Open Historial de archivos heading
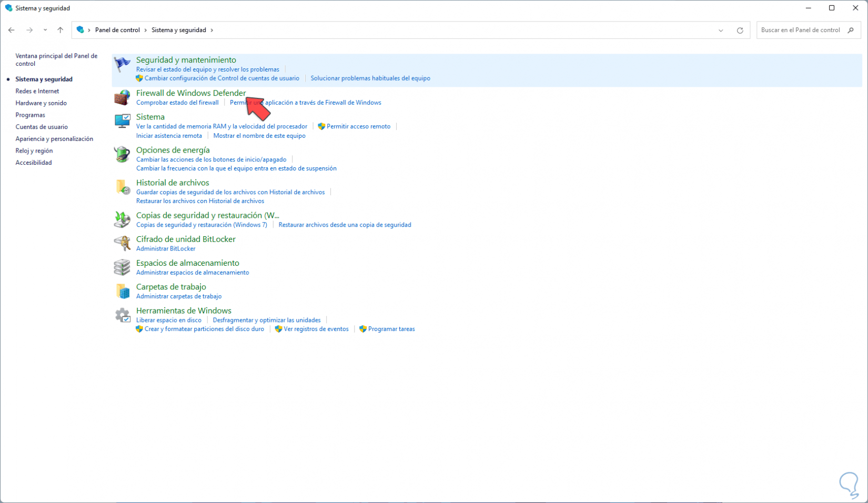Screen dimensions: 868x503 [x=173, y=183]
